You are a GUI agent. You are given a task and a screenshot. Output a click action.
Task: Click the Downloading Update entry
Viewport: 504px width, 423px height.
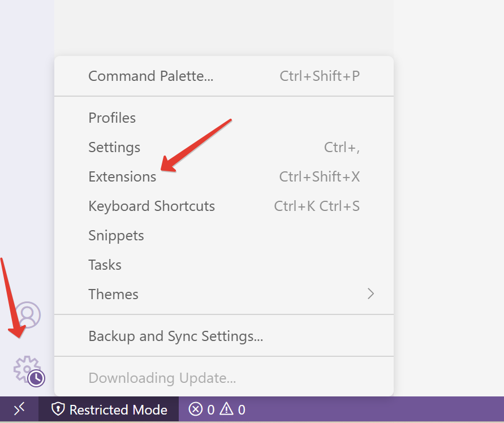pos(162,378)
